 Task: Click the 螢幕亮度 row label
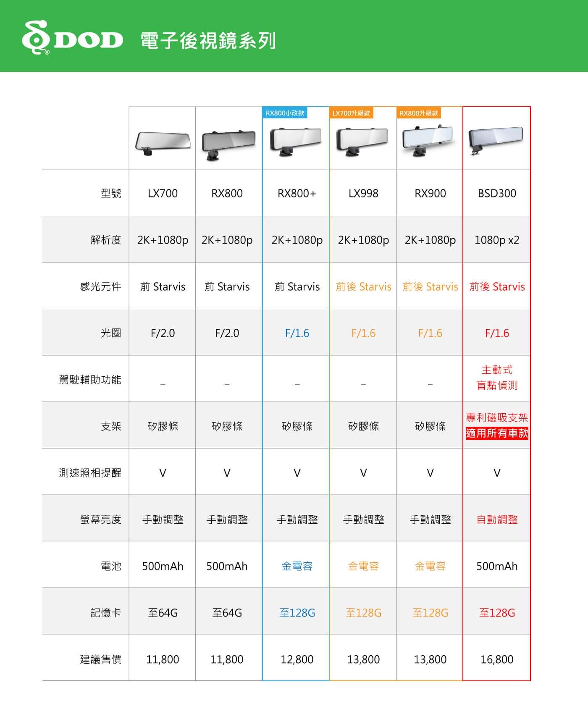101,520
